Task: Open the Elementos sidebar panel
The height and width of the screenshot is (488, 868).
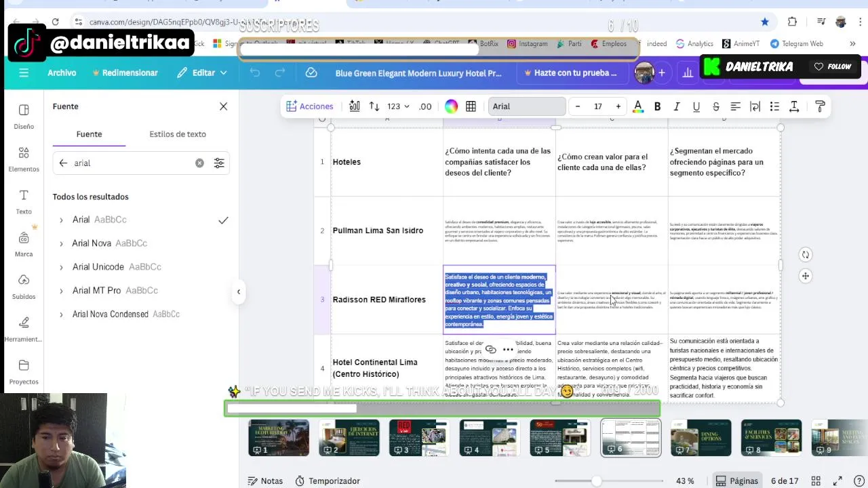Action: (x=24, y=159)
